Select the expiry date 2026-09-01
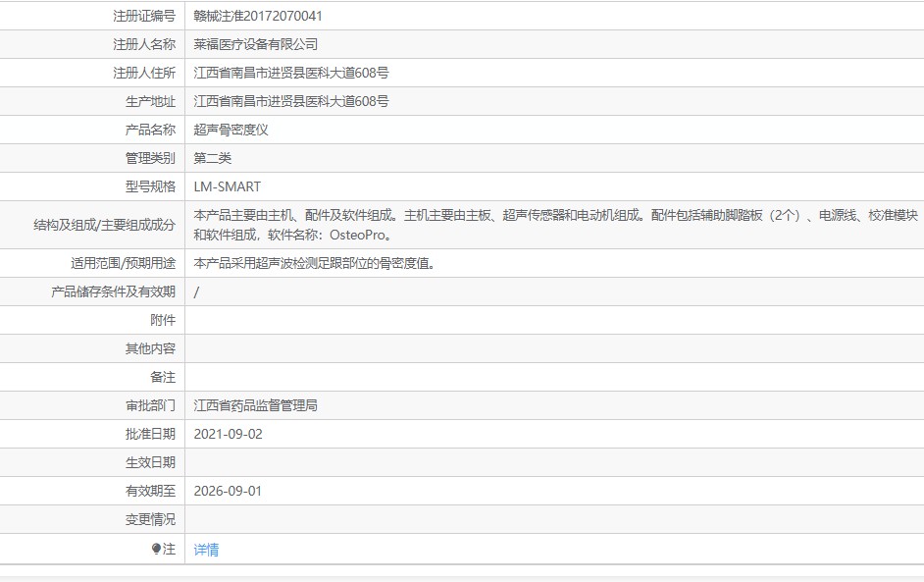 [x=229, y=491]
